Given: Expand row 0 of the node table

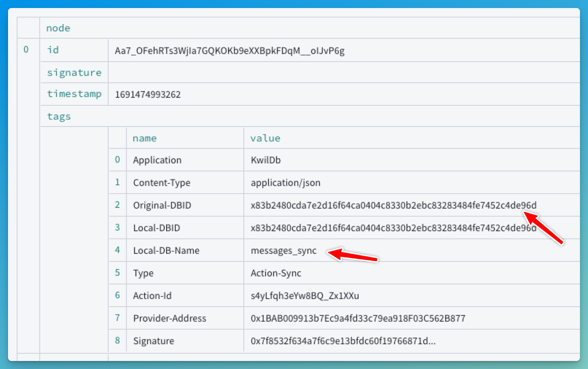Looking at the screenshot, I should coord(26,49).
